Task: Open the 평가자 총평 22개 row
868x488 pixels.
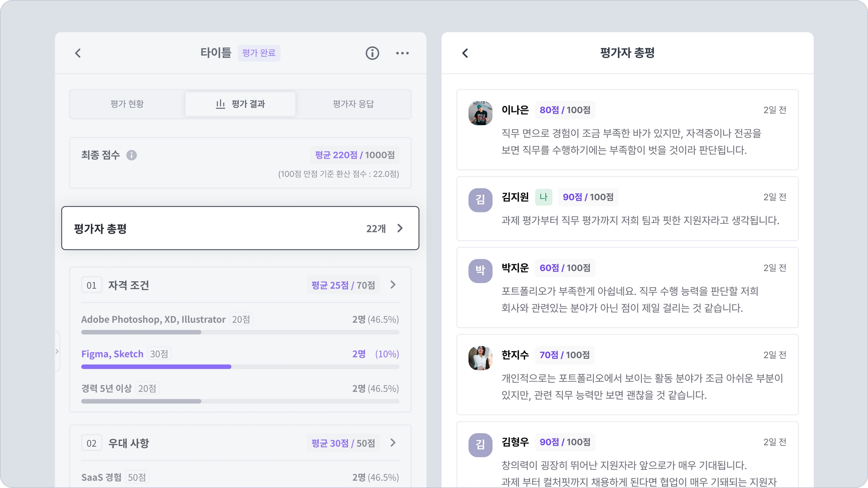Action: click(x=240, y=228)
